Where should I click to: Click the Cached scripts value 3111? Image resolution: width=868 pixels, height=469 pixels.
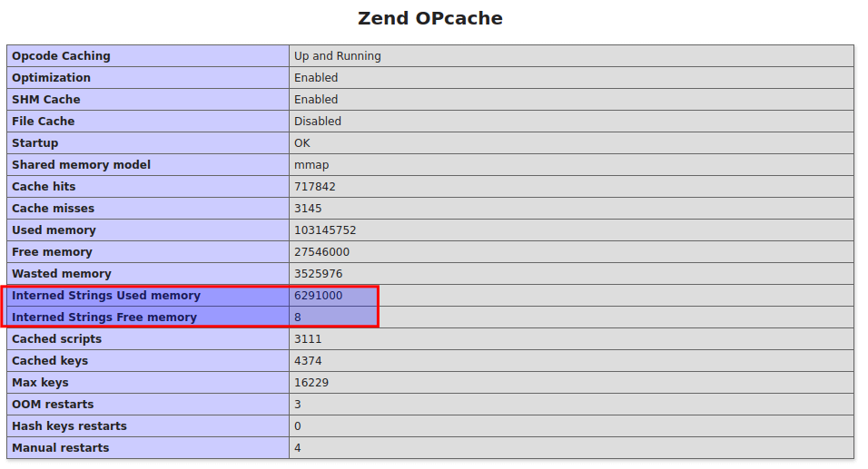click(x=308, y=339)
